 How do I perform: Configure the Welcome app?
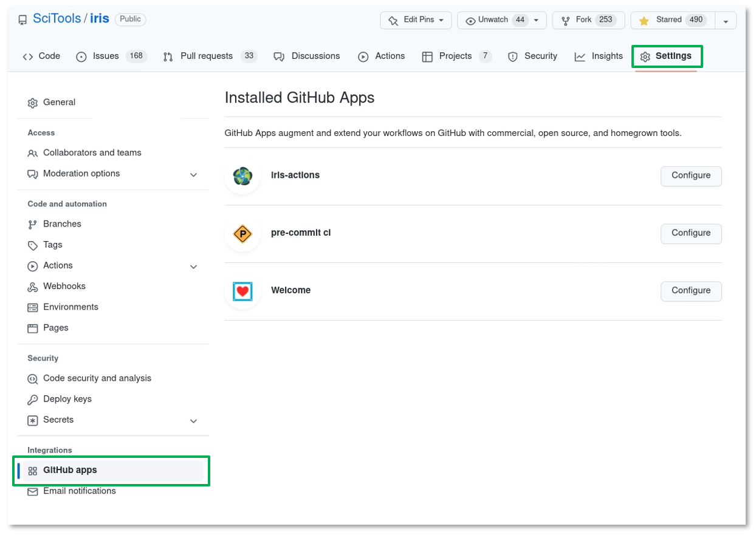690,291
